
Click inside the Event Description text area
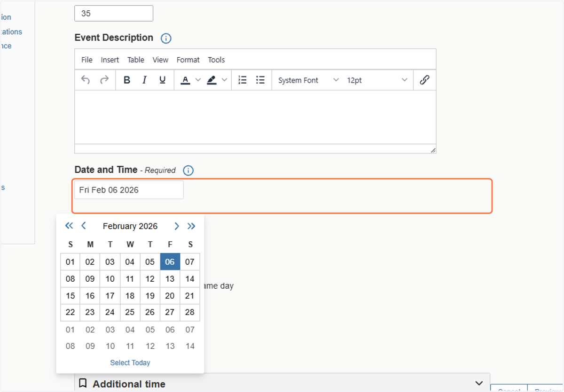click(255, 117)
